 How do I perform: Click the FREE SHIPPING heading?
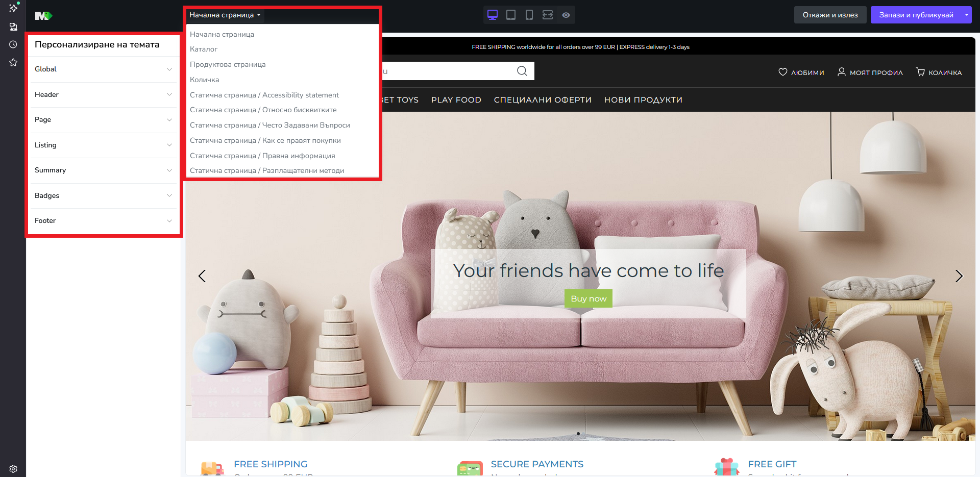(271, 464)
